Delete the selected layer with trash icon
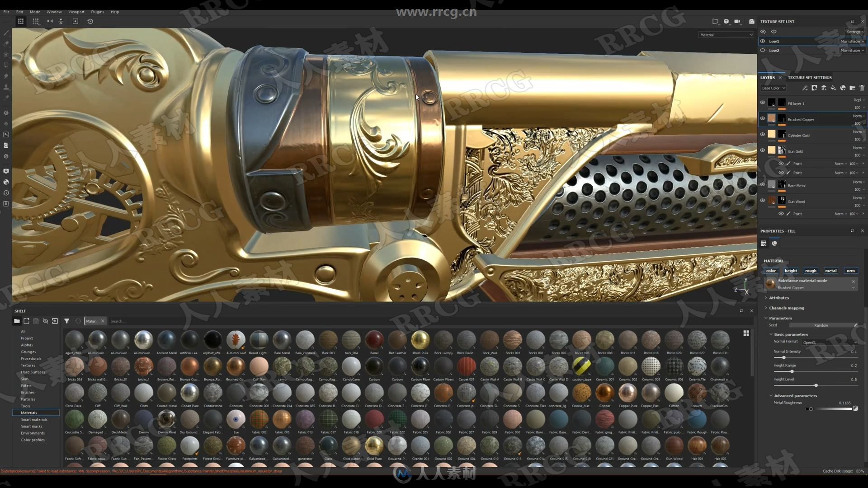This screenshot has width=868, height=488. pyautogui.click(x=862, y=88)
